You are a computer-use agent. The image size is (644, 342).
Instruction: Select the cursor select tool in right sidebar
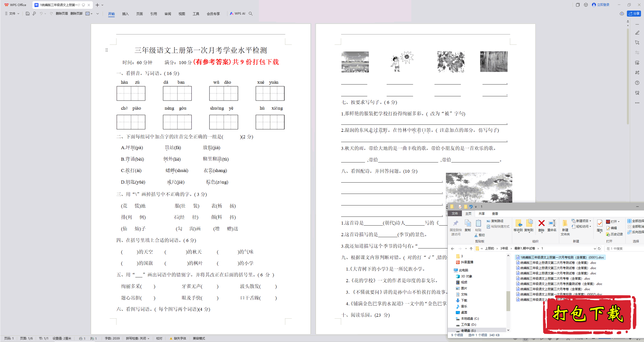point(637,43)
